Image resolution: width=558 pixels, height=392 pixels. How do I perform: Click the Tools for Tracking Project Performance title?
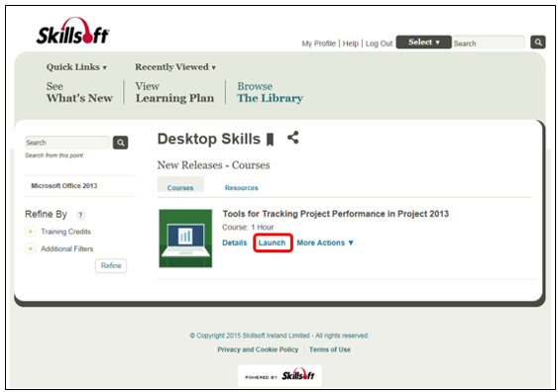[x=336, y=214]
